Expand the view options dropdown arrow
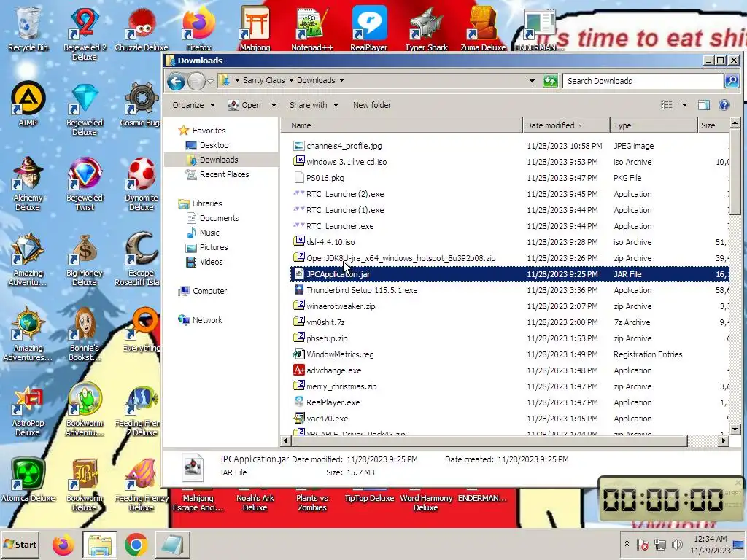 tap(684, 105)
